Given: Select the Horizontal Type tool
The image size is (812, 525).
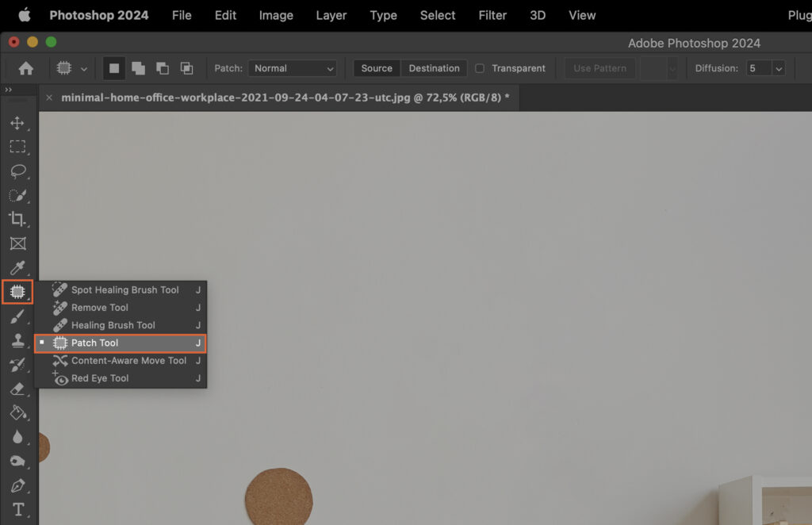Looking at the screenshot, I should tap(18, 508).
